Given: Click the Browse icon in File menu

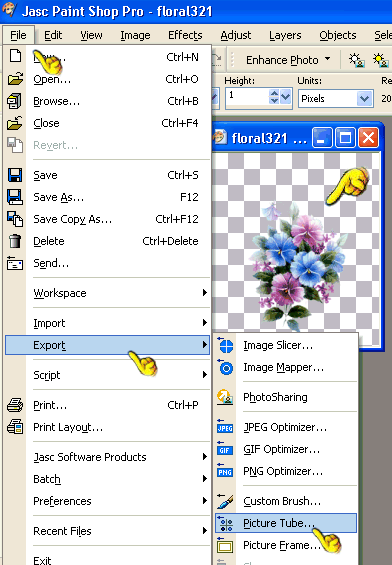Looking at the screenshot, I should coord(14,101).
